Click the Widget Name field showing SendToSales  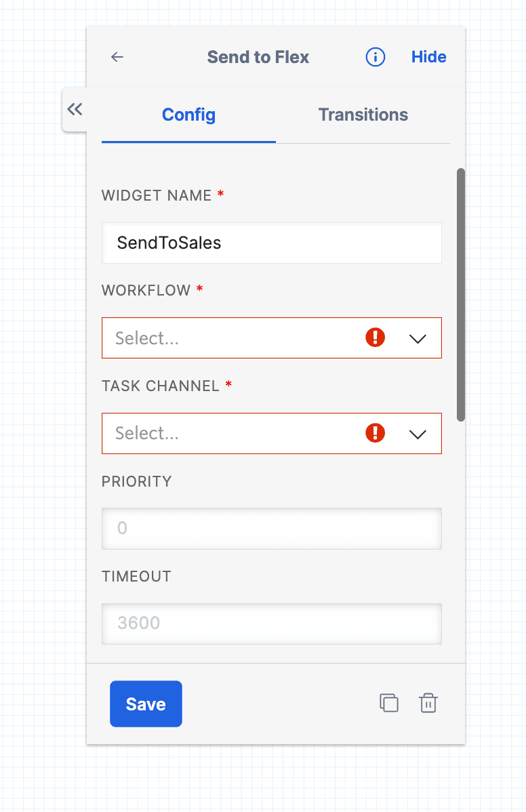(271, 243)
